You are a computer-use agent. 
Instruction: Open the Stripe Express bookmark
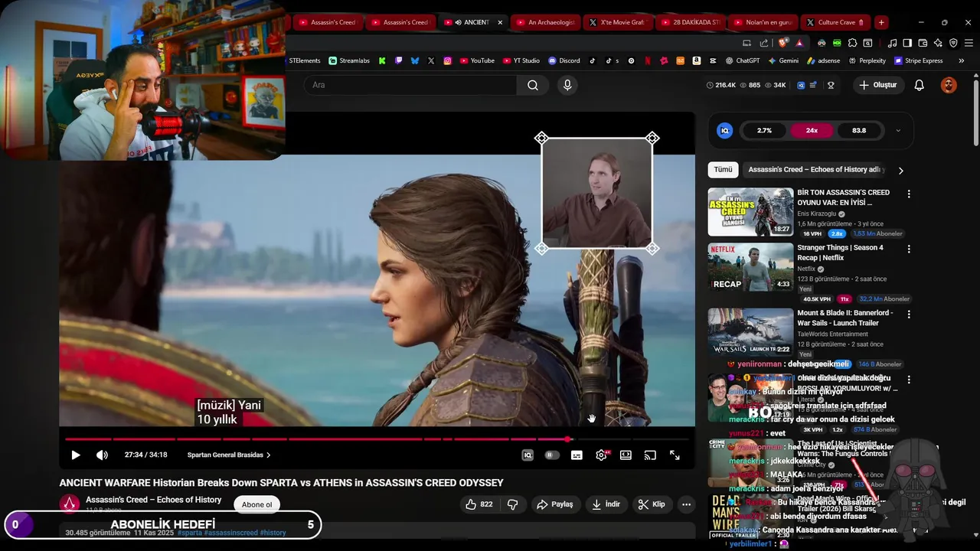coord(918,60)
